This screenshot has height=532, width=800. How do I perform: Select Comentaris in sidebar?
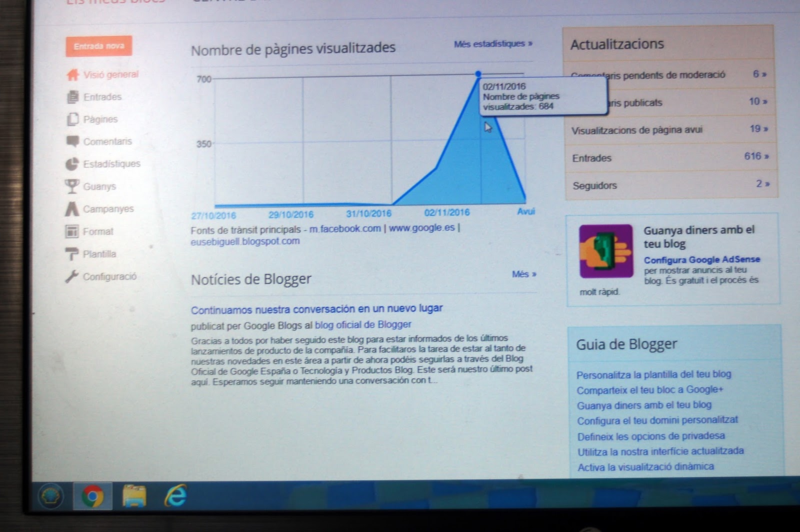[x=107, y=141]
